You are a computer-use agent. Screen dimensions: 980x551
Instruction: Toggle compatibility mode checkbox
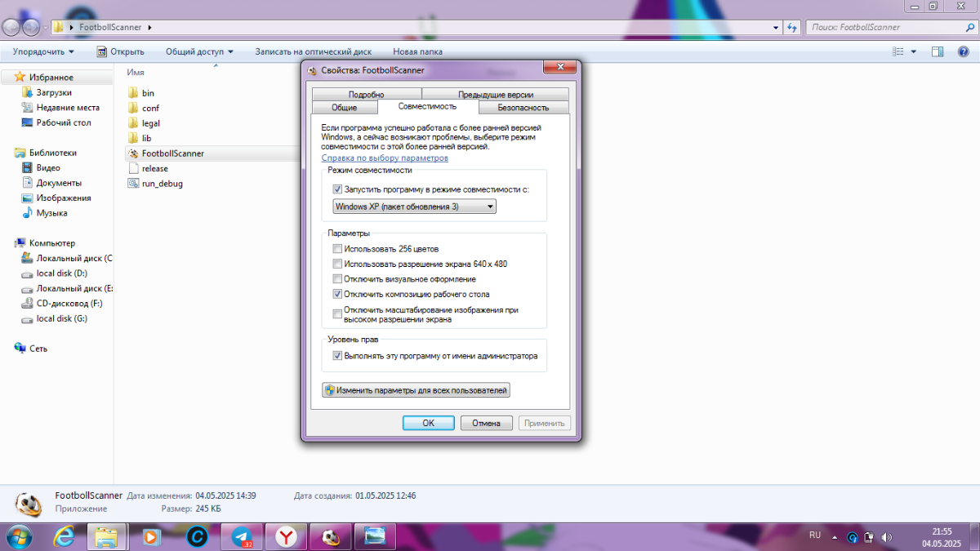coord(338,189)
